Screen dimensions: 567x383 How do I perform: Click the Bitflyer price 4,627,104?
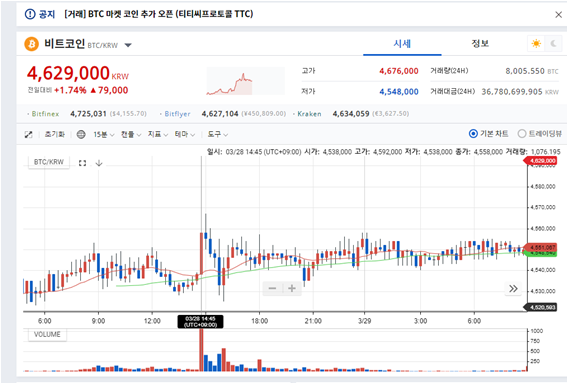(220, 114)
